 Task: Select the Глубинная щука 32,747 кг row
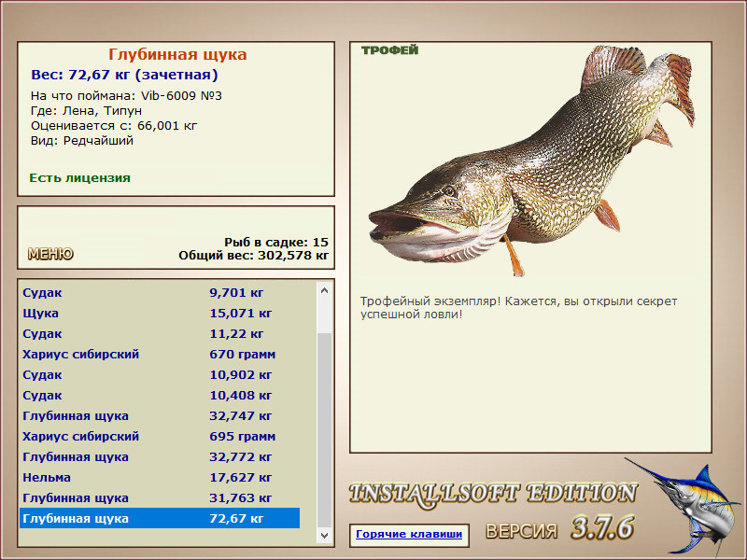pos(160,415)
